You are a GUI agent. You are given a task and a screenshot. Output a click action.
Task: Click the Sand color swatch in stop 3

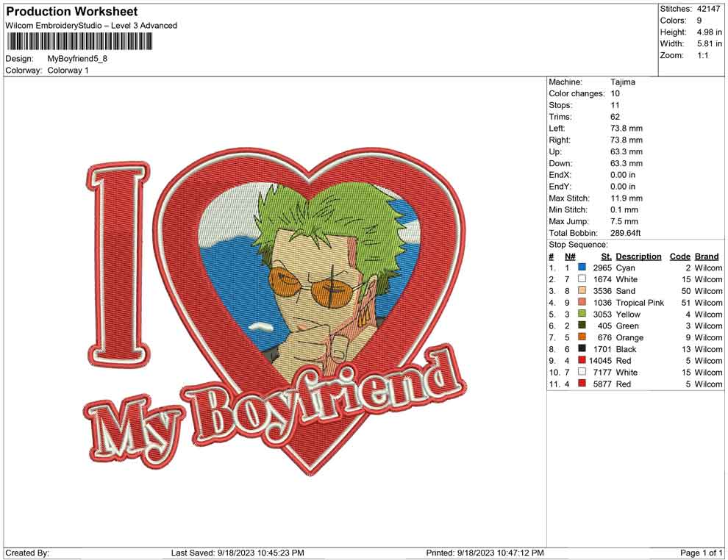pyautogui.click(x=582, y=290)
